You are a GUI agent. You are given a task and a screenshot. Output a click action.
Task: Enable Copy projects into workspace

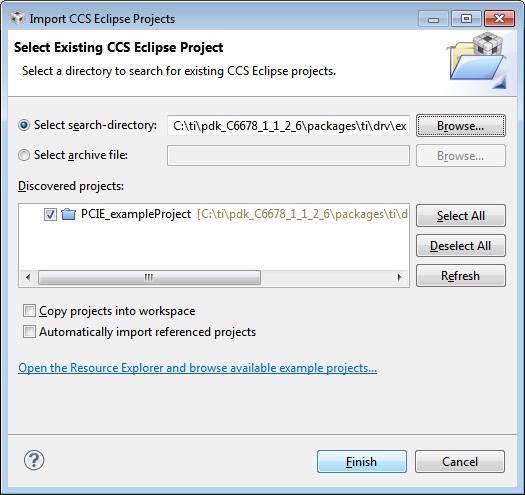29,310
